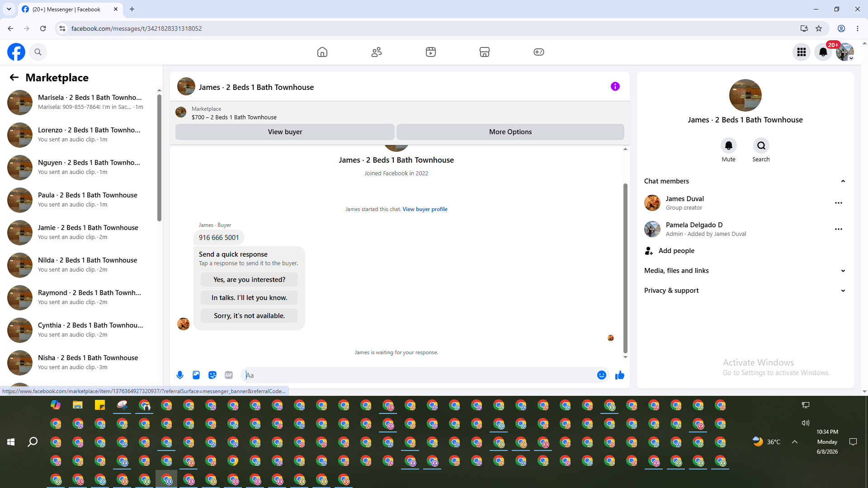Click the View buyer button

tap(285, 132)
